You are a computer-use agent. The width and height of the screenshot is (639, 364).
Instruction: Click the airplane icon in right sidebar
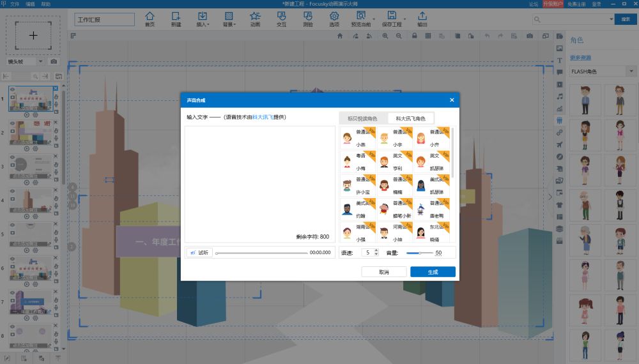click(560, 144)
